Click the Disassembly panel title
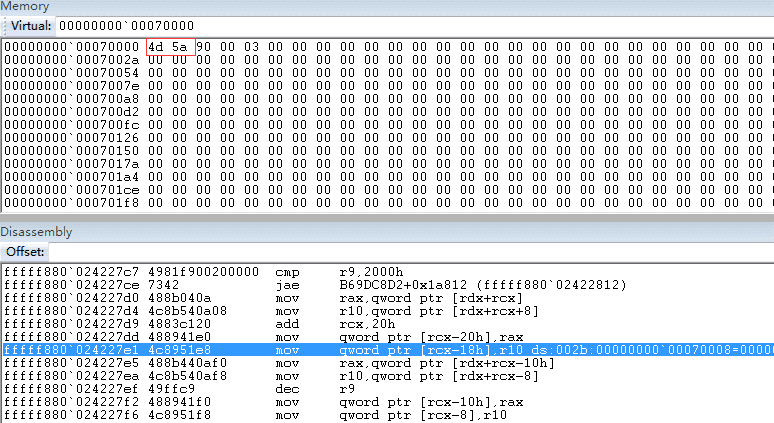 coord(36,231)
